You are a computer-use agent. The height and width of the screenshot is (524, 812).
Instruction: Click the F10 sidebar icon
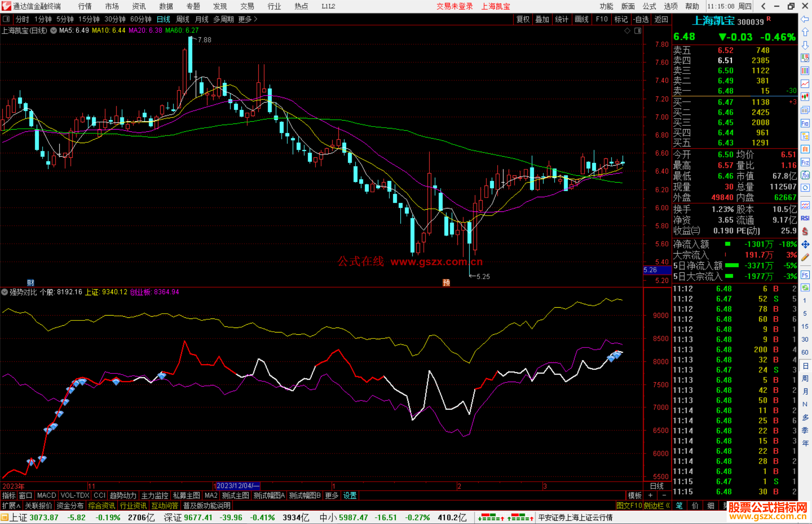coord(805,124)
